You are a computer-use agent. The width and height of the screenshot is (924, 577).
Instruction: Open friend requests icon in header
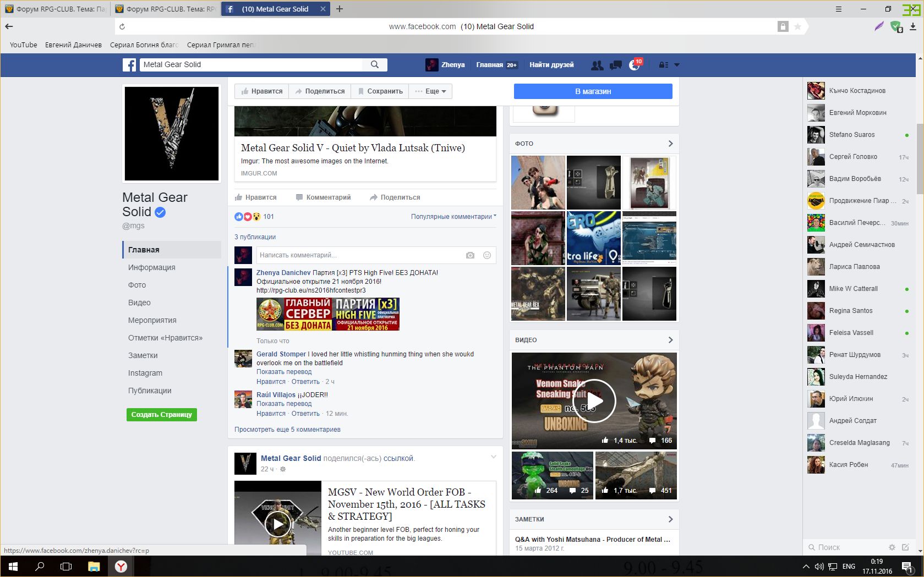[597, 65]
